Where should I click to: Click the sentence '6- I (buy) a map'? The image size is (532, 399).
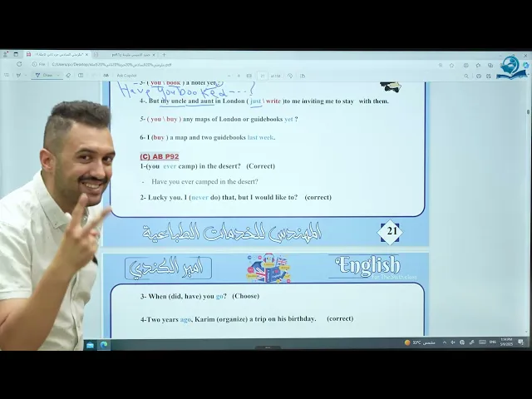[x=207, y=137]
